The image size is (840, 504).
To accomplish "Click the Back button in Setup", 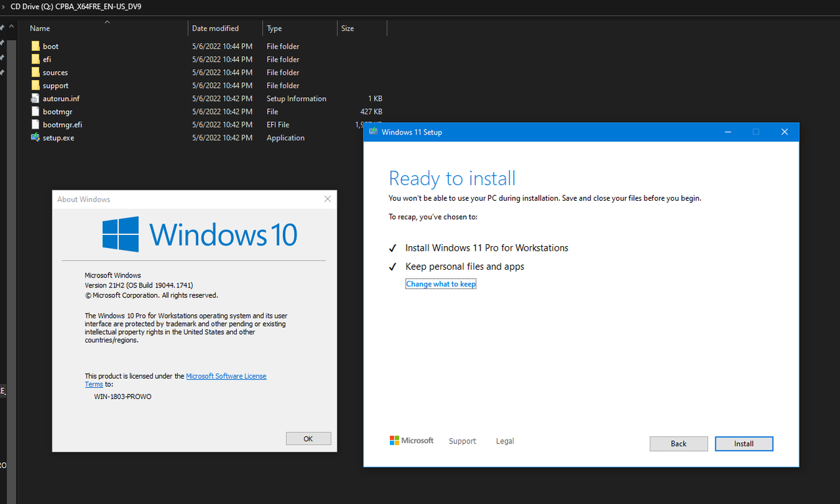I will tap(679, 444).
